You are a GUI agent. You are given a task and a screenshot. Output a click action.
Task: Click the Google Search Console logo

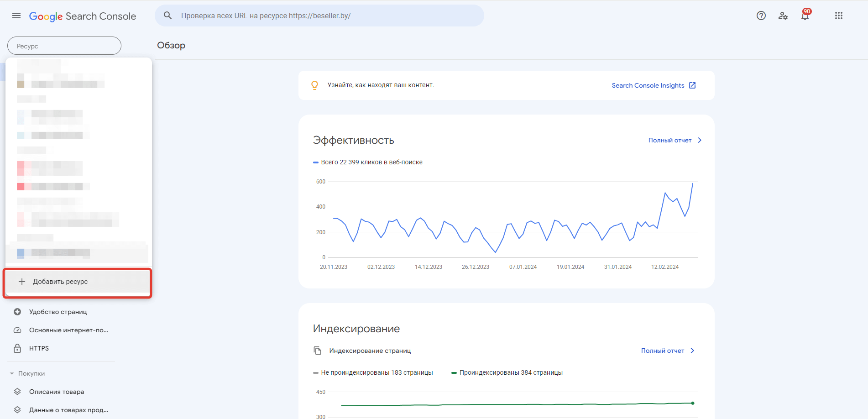coord(83,16)
